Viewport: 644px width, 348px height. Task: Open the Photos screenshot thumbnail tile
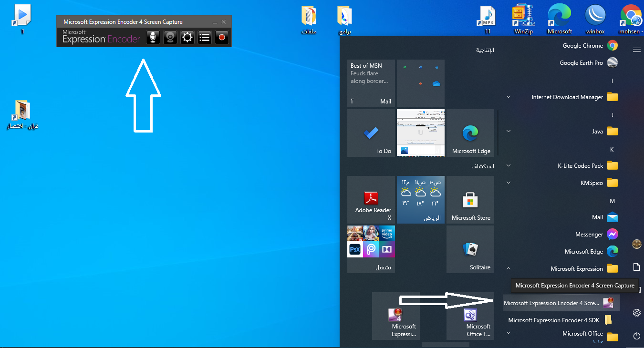(x=421, y=133)
